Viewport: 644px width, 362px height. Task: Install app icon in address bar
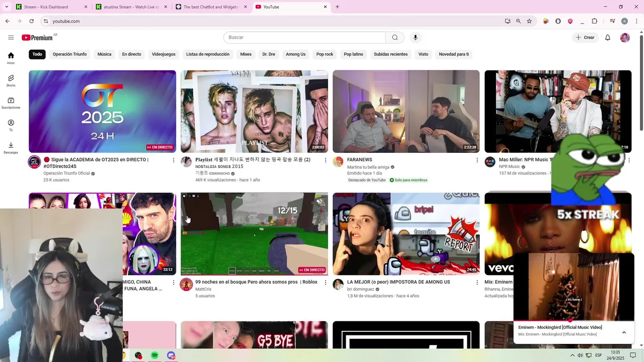coord(508,21)
